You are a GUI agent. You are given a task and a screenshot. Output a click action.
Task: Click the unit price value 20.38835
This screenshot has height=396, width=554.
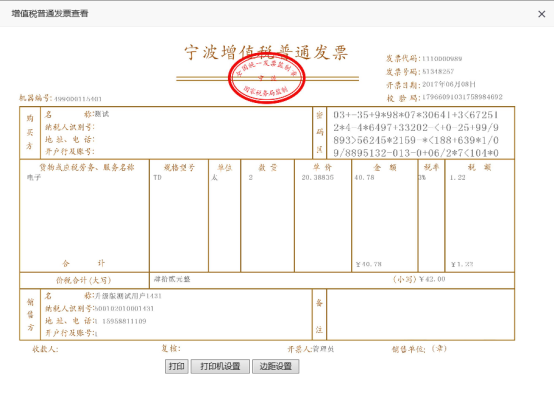tap(318, 178)
